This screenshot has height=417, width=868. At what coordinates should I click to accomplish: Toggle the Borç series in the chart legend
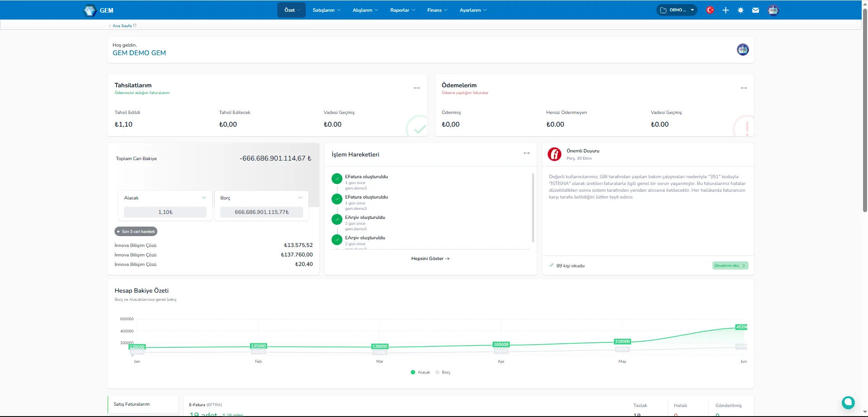[443, 372]
